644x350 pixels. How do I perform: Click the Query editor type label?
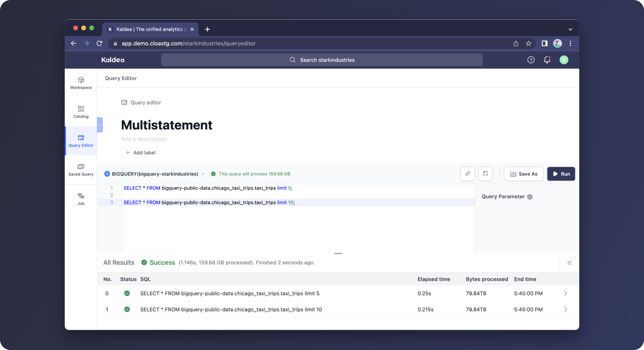(x=141, y=102)
